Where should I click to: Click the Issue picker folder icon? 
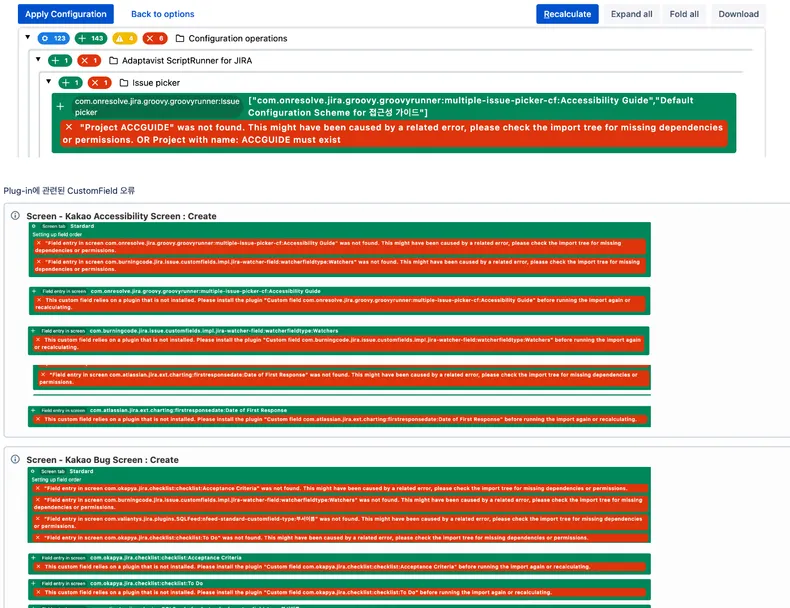pyautogui.click(x=124, y=83)
